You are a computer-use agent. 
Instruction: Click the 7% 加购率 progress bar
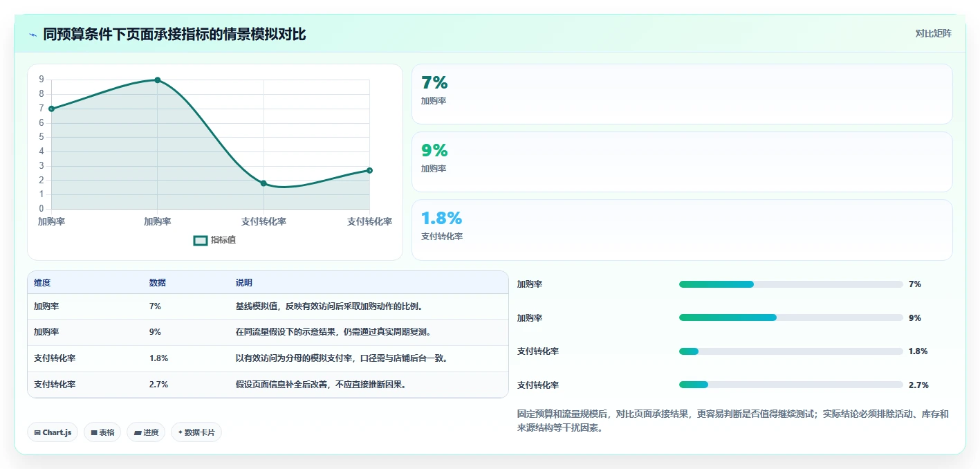[x=791, y=284]
